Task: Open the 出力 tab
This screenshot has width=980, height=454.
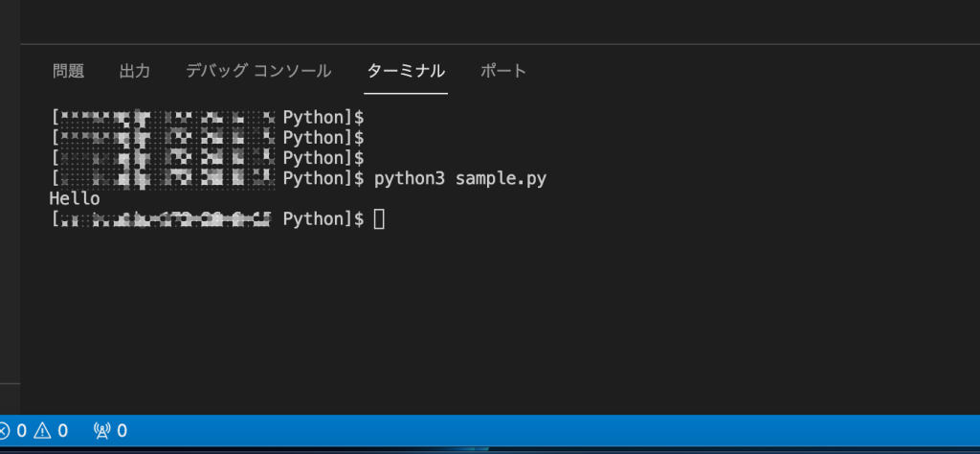Action: pos(134,71)
